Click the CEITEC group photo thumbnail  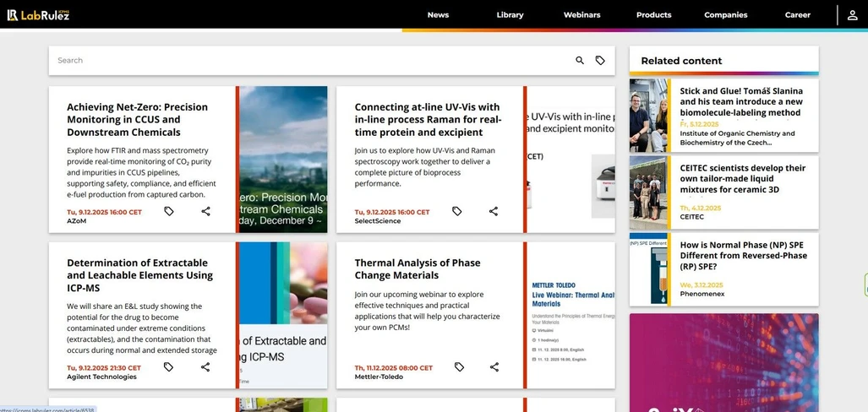[x=648, y=192]
